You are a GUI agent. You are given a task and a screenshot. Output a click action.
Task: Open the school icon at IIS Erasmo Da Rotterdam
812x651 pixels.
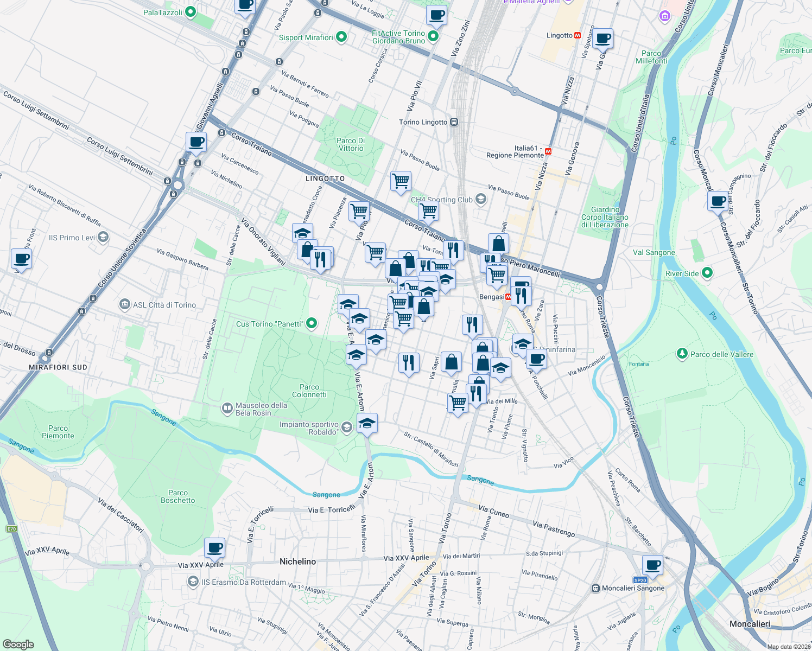click(193, 581)
